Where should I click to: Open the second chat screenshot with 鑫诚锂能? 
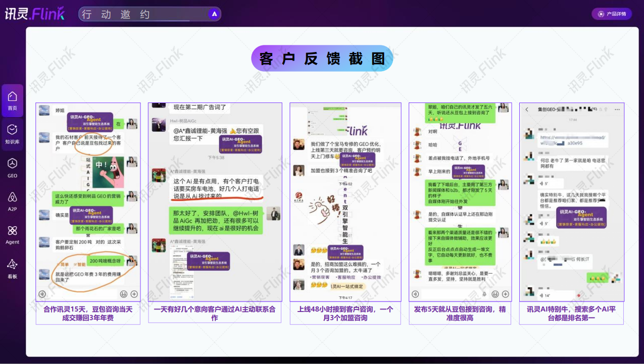pos(215,202)
